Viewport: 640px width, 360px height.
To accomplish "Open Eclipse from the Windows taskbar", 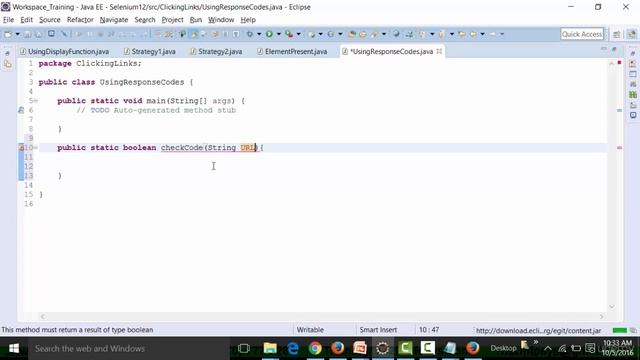I will [x=382, y=348].
